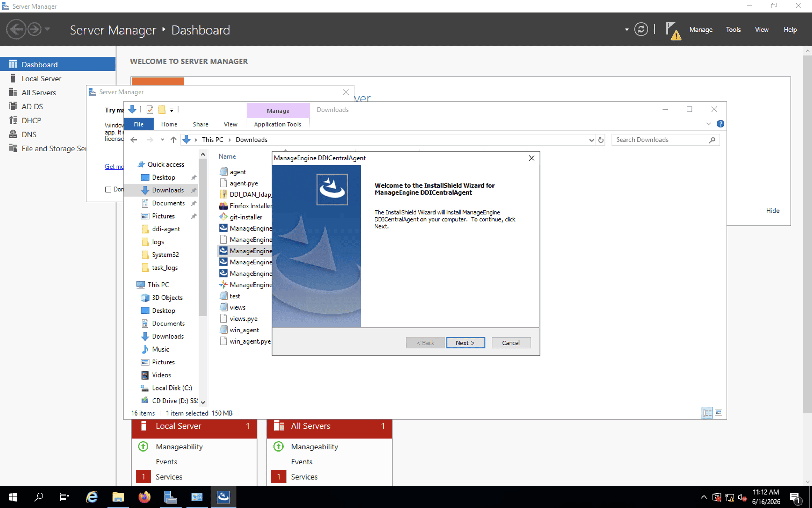The image size is (812, 508).
Task: Open Windows Start menu
Action: click(x=13, y=497)
